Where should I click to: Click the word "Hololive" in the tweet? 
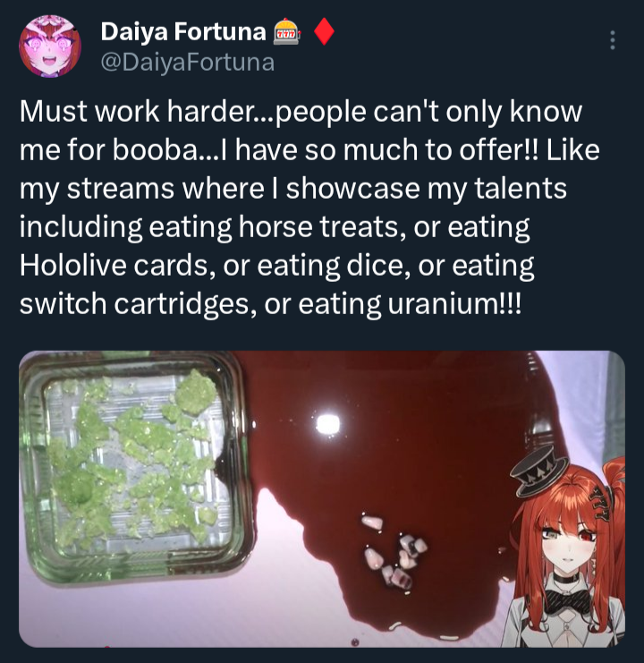click(72, 265)
